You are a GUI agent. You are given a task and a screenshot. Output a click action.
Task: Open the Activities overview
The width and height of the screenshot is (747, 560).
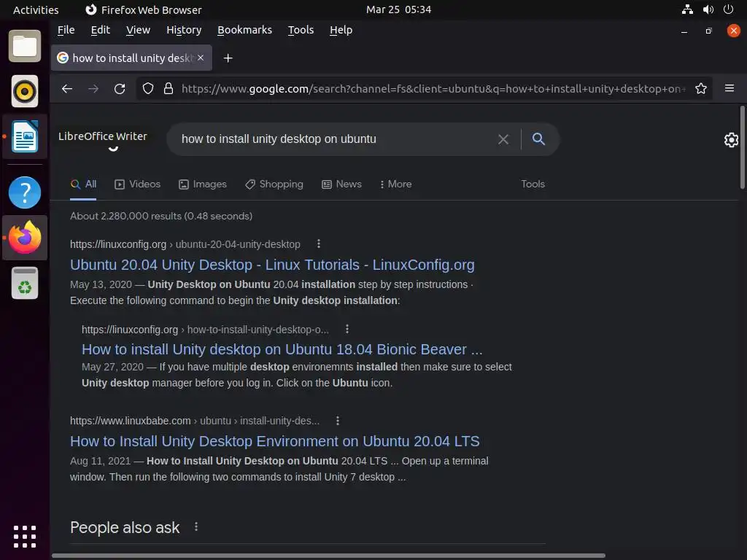tap(36, 9)
